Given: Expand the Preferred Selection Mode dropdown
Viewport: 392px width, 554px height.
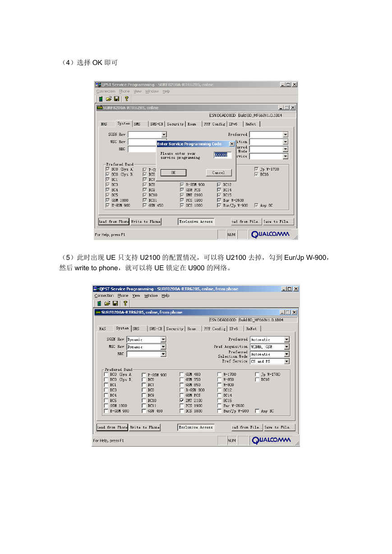Looking at the screenshot, I should (x=286, y=354).
